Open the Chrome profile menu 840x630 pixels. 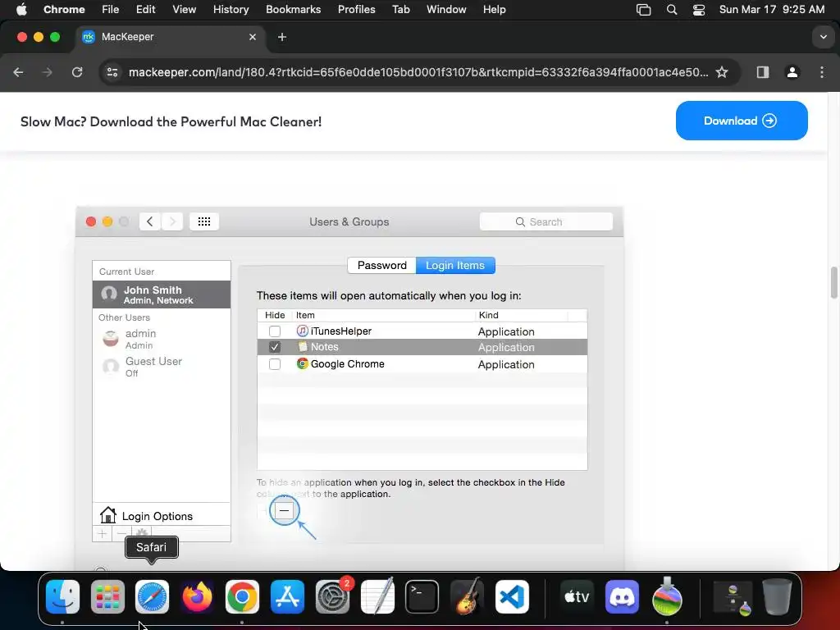(x=792, y=72)
